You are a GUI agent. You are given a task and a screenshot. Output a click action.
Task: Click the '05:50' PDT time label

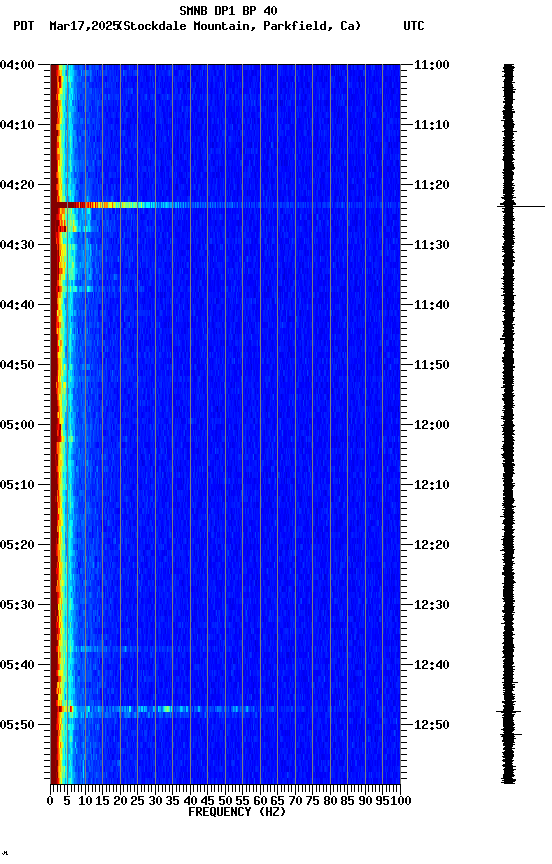(17, 725)
